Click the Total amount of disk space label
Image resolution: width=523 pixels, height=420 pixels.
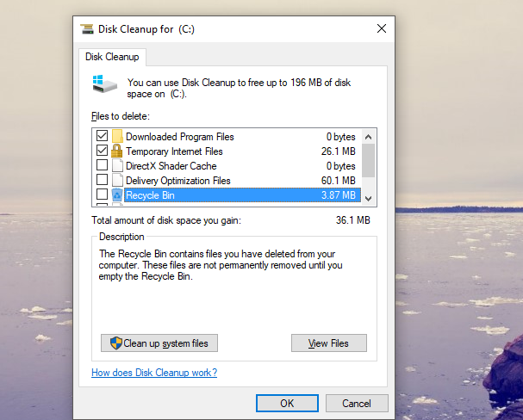tap(166, 220)
